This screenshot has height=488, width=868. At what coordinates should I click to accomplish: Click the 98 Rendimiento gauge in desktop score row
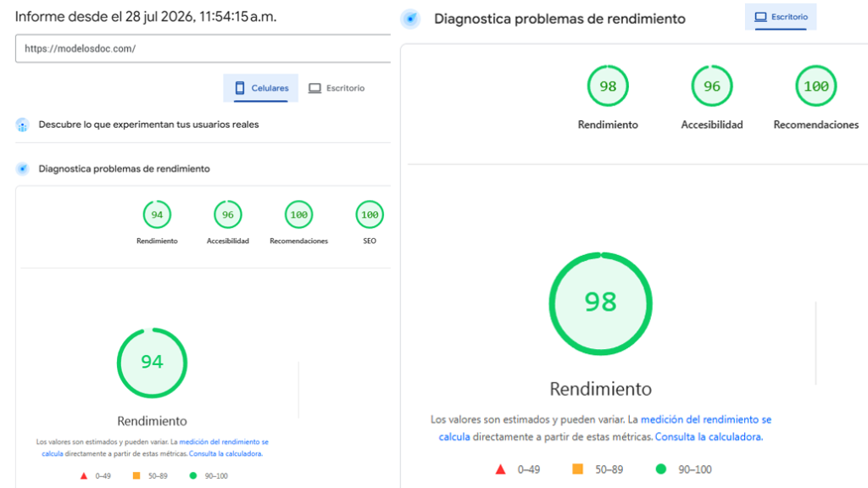pos(608,86)
